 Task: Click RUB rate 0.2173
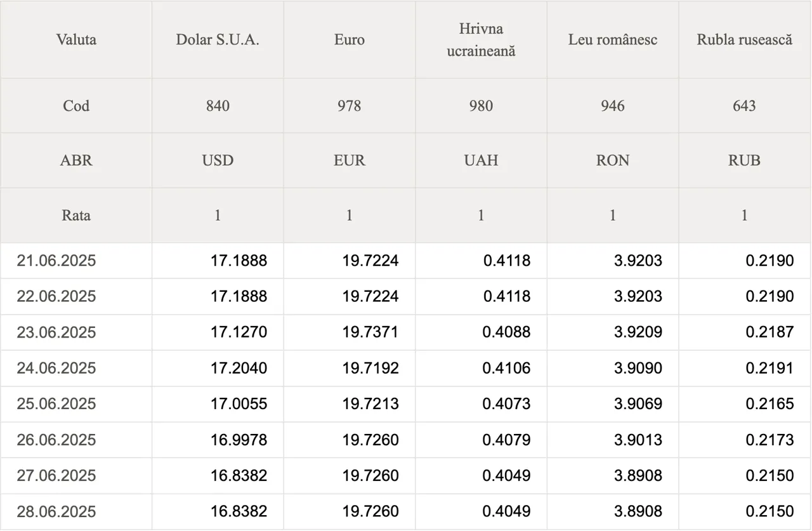(x=769, y=440)
